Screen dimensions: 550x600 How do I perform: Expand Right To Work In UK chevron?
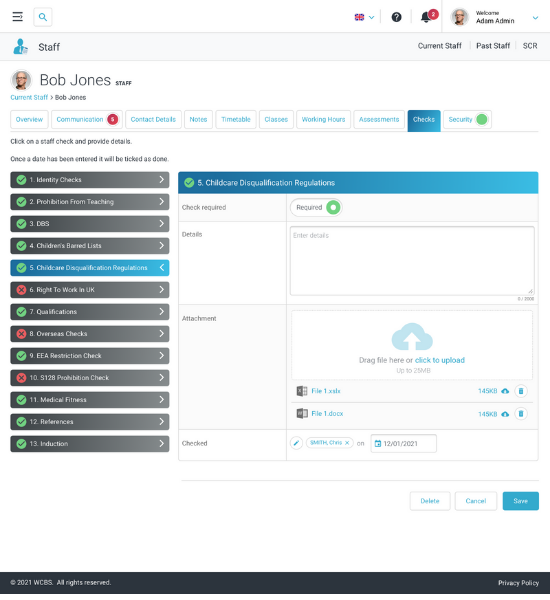click(x=162, y=289)
